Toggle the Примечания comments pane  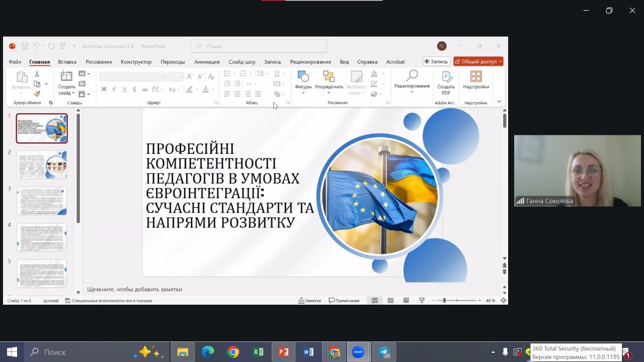coord(344,301)
